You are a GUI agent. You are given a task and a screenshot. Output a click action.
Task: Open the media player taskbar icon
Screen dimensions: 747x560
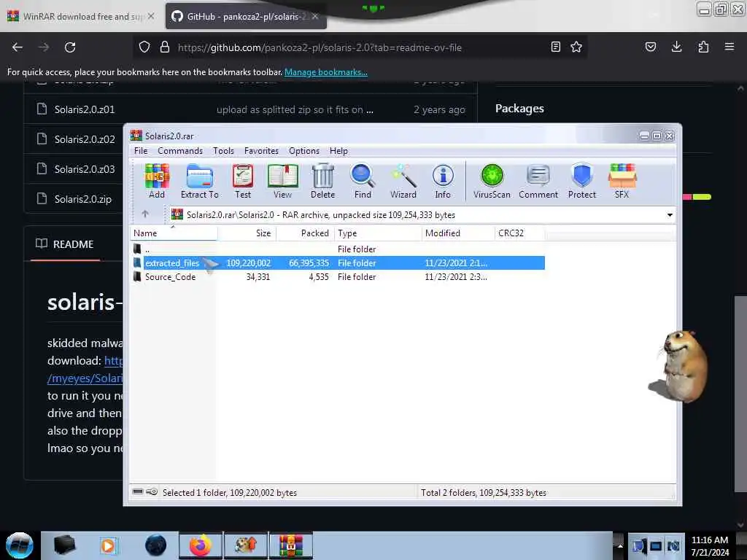108,545
